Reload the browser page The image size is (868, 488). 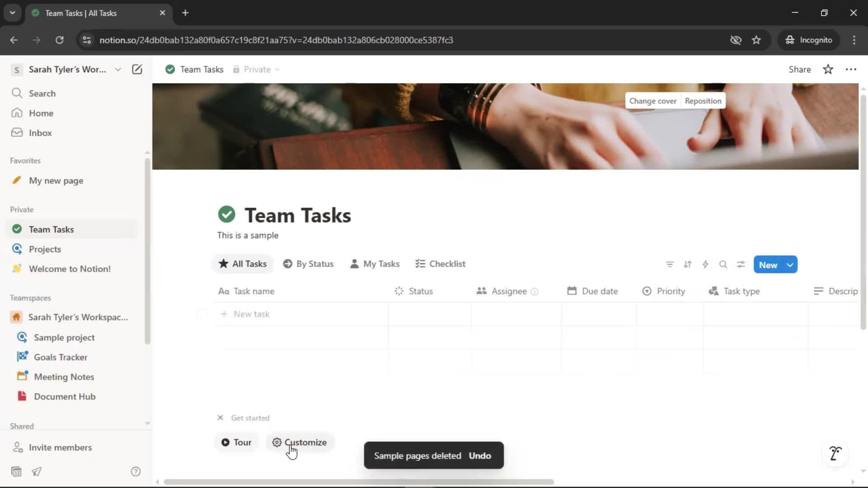click(59, 40)
